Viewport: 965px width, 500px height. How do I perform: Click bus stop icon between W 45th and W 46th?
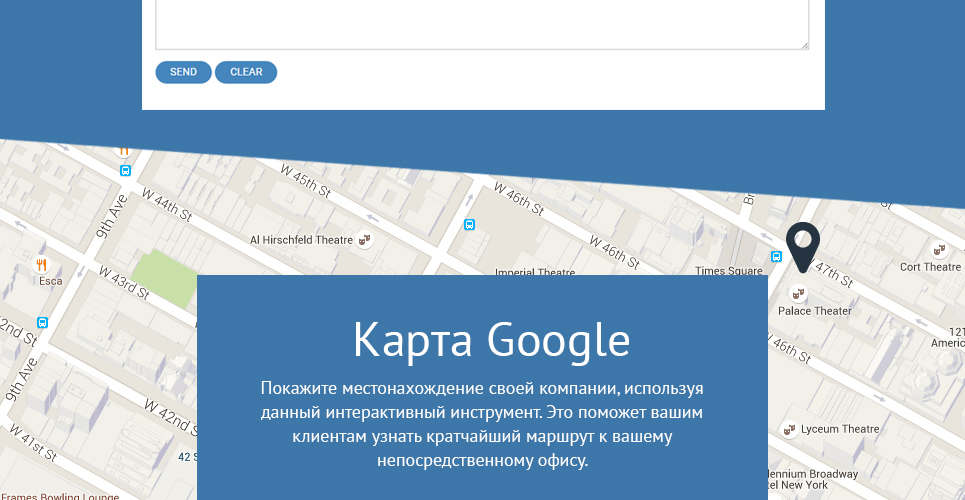(x=470, y=225)
